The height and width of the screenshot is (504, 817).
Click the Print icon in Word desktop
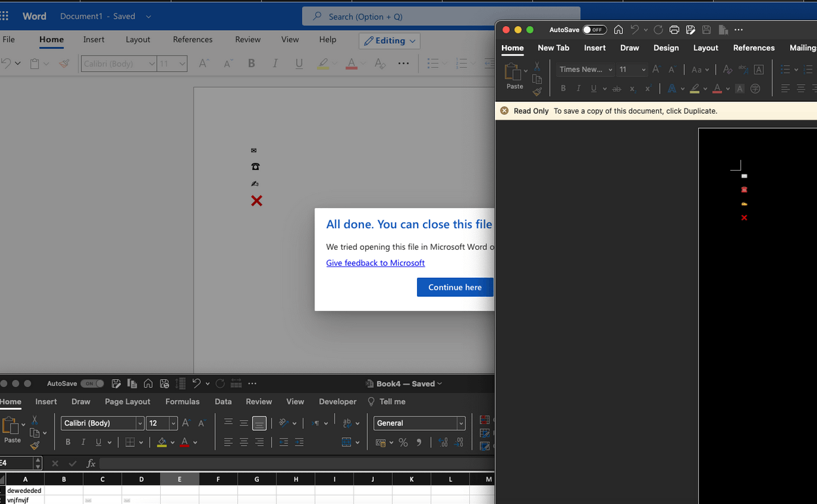[675, 30]
